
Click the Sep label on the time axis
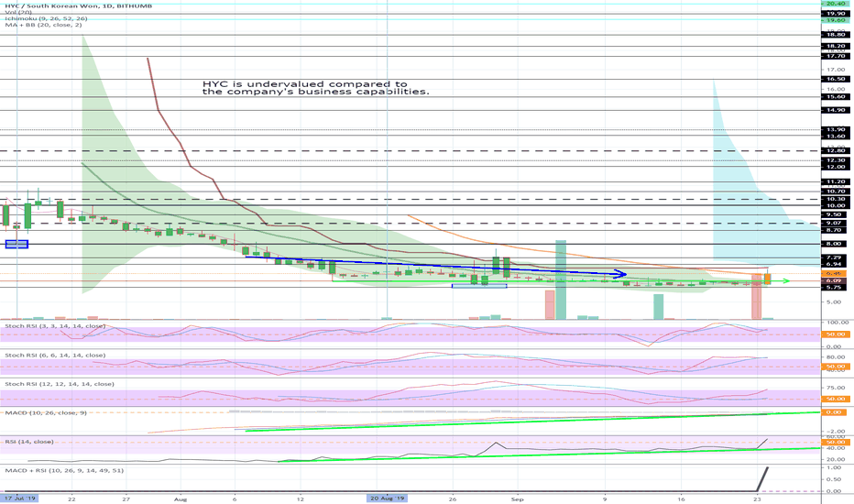[518, 499]
